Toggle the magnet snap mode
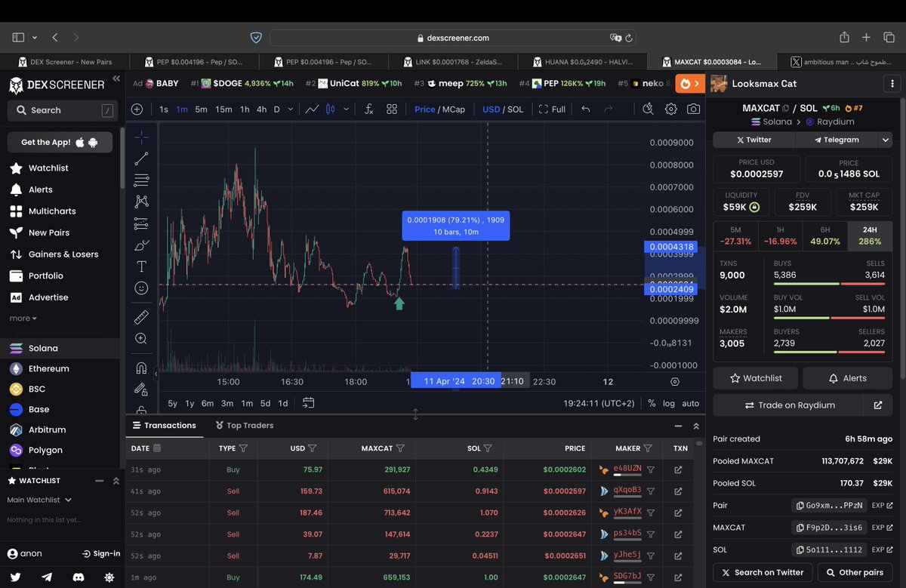 tap(141, 368)
